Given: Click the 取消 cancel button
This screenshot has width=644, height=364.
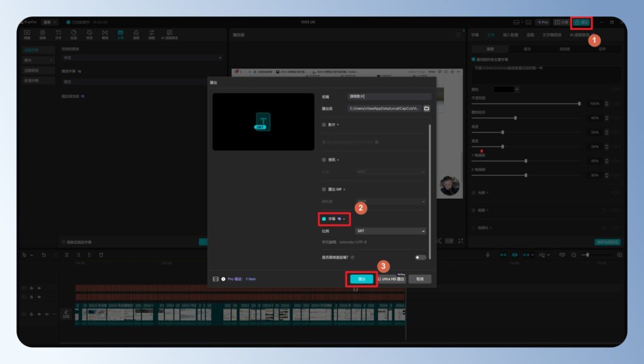Looking at the screenshot, I should click(419, 279).
